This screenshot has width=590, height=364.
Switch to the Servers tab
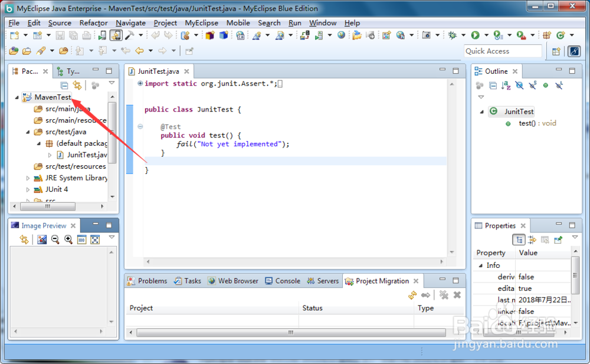(x=323, y=281)
